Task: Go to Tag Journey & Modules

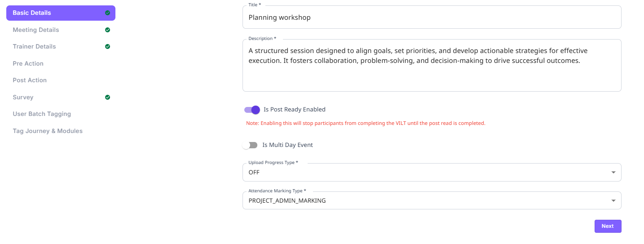Action: (48, 131)
